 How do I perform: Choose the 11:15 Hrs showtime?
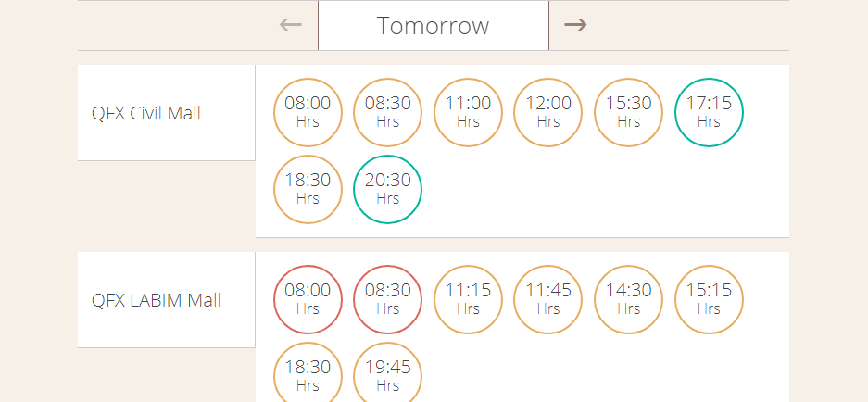point(468,299)
